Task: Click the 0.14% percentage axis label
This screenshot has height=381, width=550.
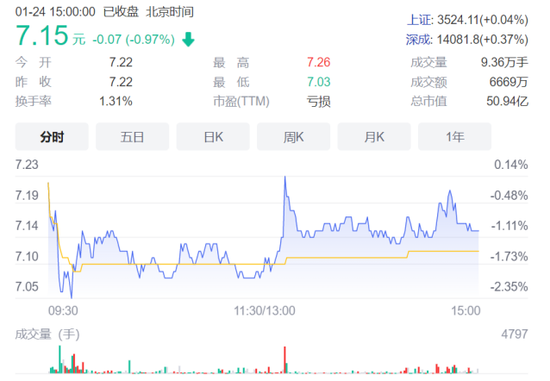Action: [511, 165]
